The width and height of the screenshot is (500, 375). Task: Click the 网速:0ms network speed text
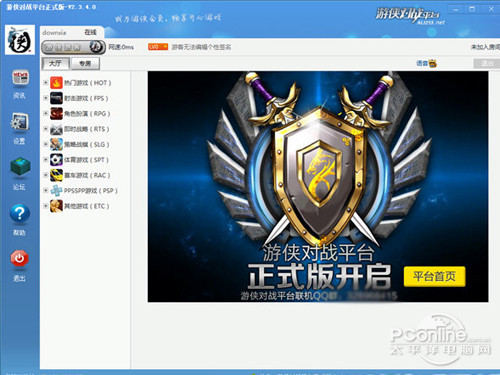[x=121, y=47]
